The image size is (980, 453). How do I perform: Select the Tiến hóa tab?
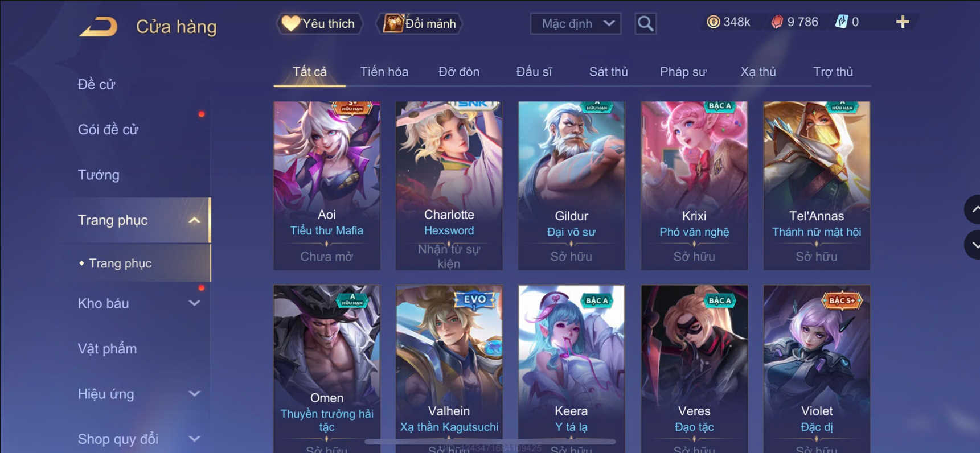pos(384,72)
